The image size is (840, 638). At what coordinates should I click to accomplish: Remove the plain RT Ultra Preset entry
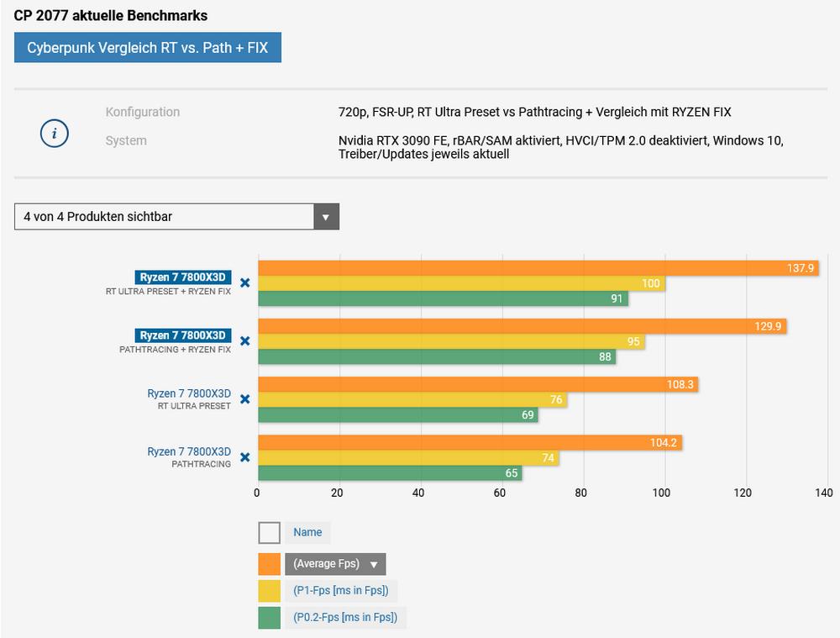pos(244,399)
